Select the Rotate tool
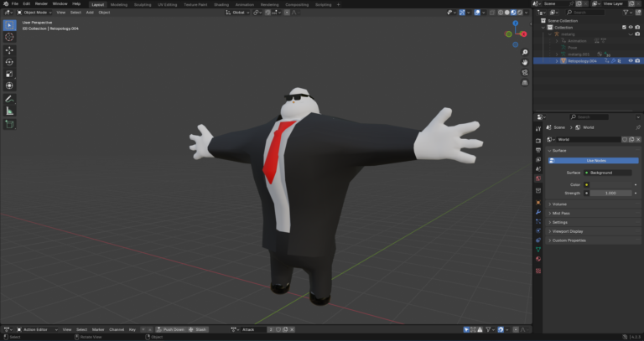The height and width of the screenshot is (341, 644). [x=9, y=62]
